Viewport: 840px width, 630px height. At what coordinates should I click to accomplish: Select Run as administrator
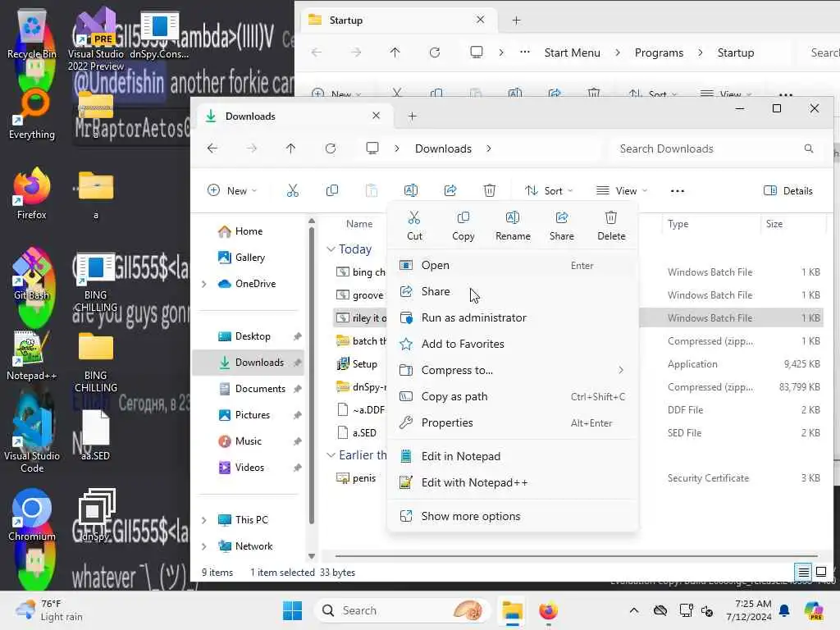513,317
